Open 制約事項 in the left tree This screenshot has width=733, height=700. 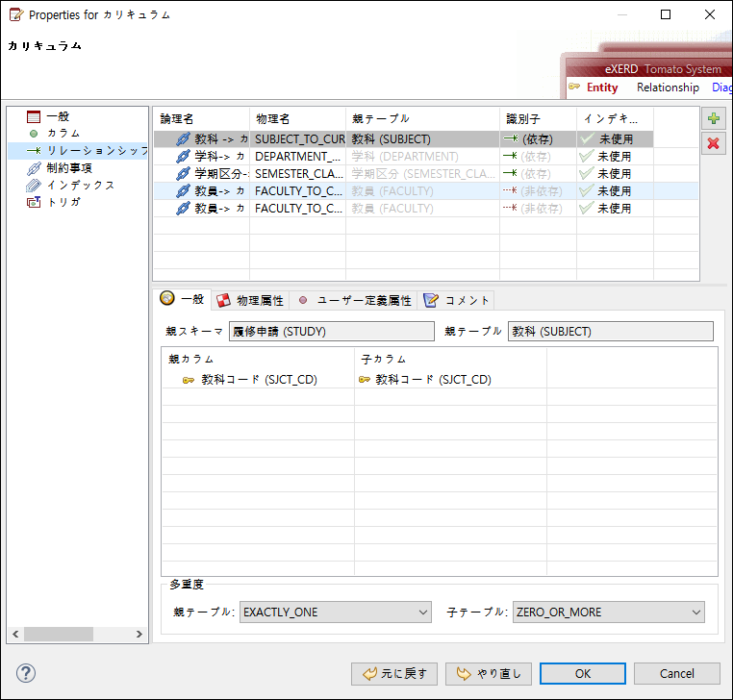68,167
